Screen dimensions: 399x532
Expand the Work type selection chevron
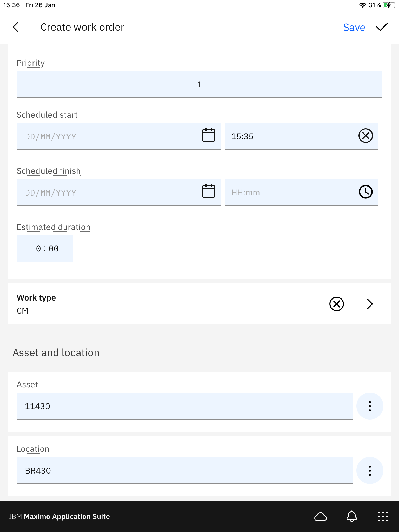coord(370,304)
